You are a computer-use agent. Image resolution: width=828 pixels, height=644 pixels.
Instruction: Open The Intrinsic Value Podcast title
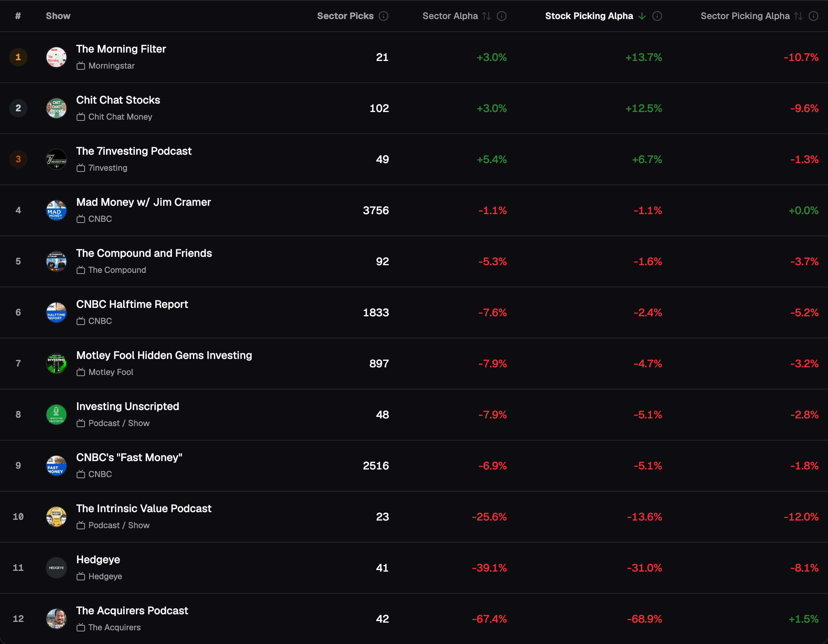(144, 508)
